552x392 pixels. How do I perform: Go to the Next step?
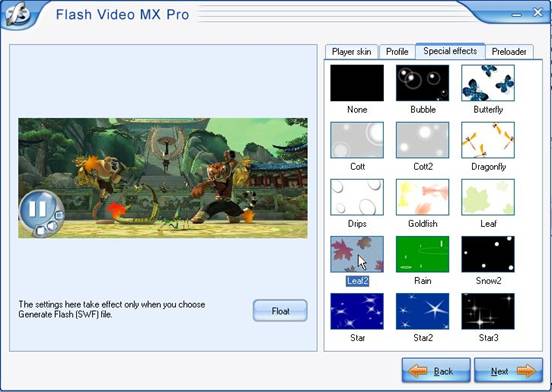[508, 371]
